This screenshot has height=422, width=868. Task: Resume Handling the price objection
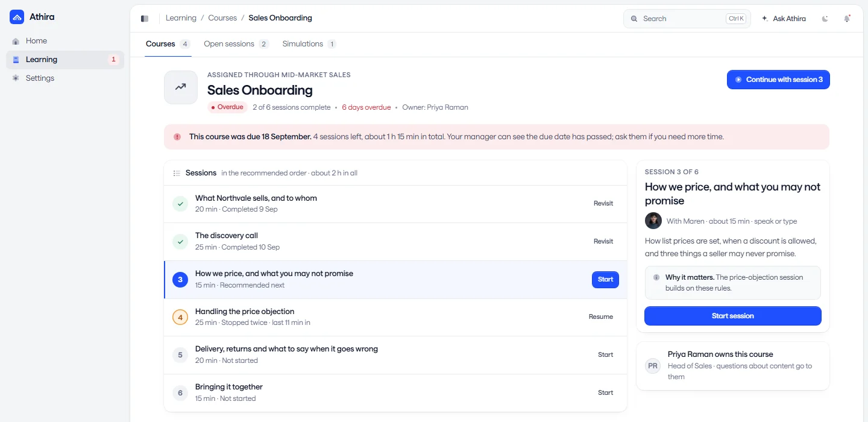click(x=601, y=317)
